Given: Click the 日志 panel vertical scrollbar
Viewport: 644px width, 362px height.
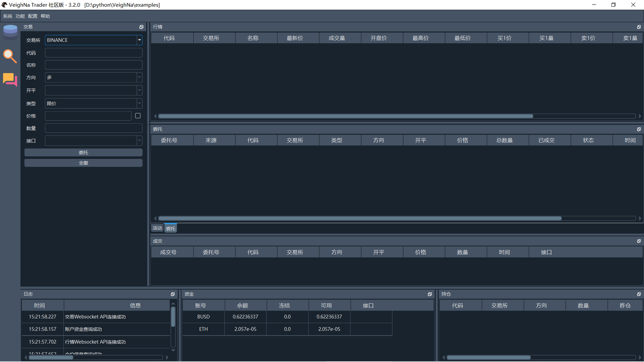Looking at the screenshot, I should (x=173, y=316).
